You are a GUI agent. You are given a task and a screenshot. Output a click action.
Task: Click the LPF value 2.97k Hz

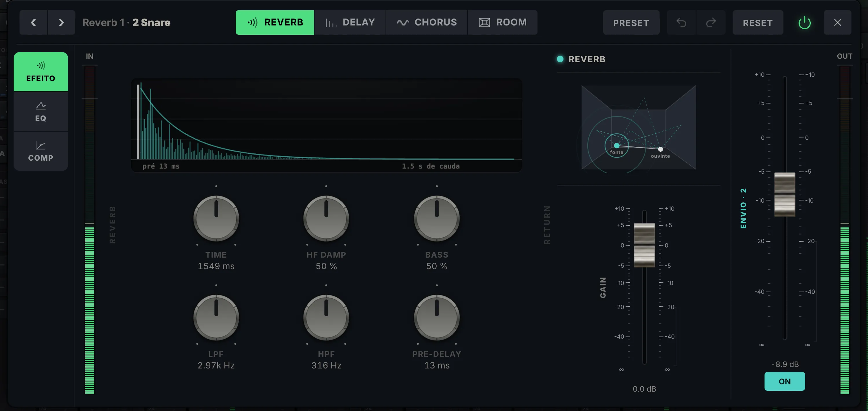(x=216, y=366)
